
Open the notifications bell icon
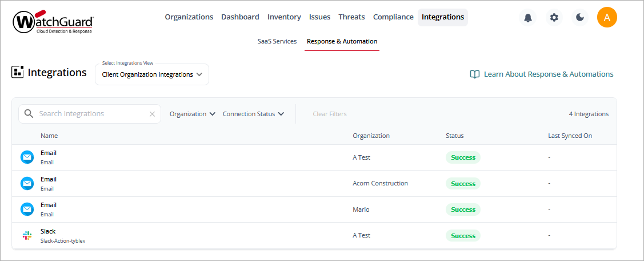coord(528,18)
